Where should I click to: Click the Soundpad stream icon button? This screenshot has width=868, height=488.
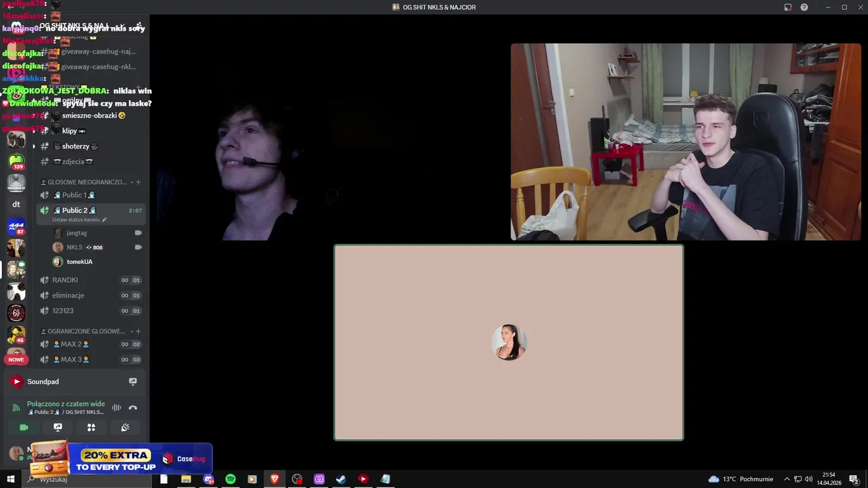coord(133,382)
